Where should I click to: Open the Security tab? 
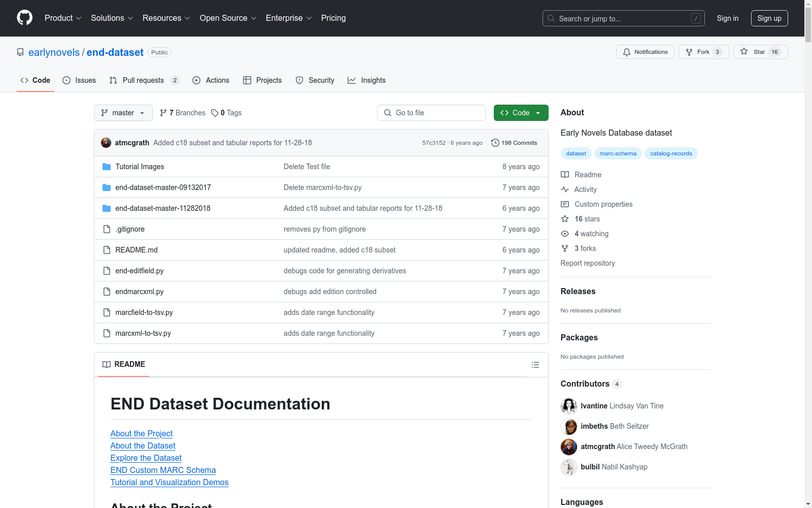(315, 80)
